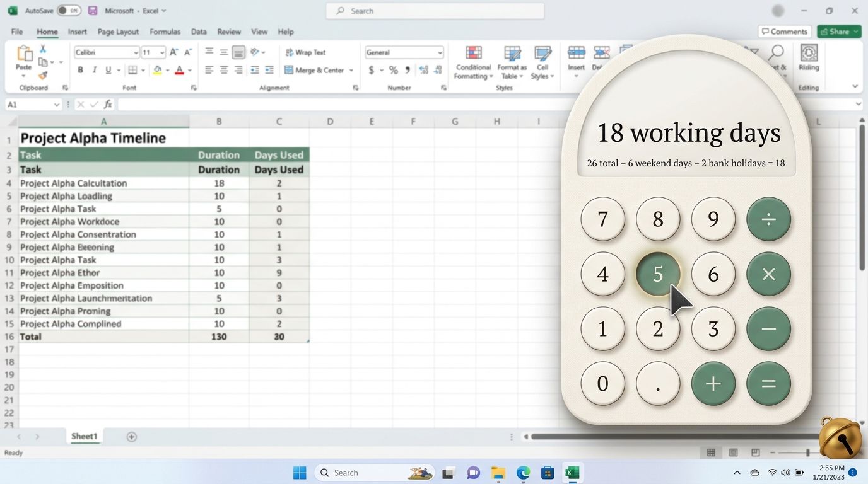Open the Font size dropdown
This screenshot has width=868, height=484.
tap(162, 53)
